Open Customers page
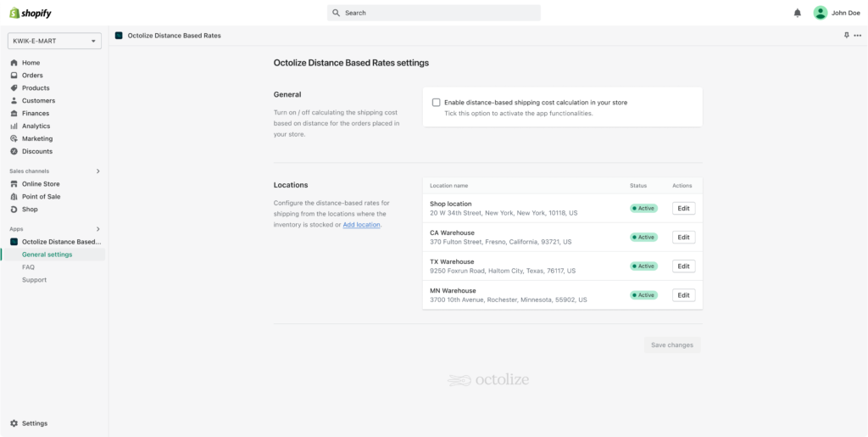Viewport: 868px width, 437px height. tap(39, 101)
